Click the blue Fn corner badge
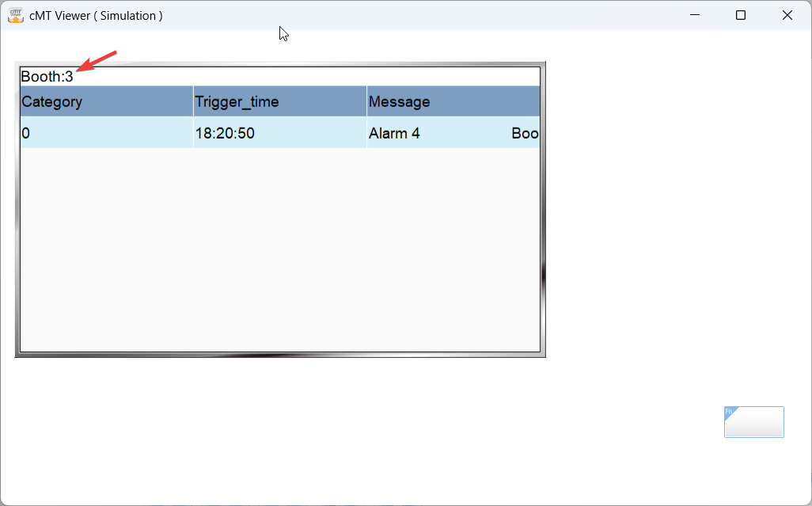This screenshot has height=506, width=812. pos(729,412)
